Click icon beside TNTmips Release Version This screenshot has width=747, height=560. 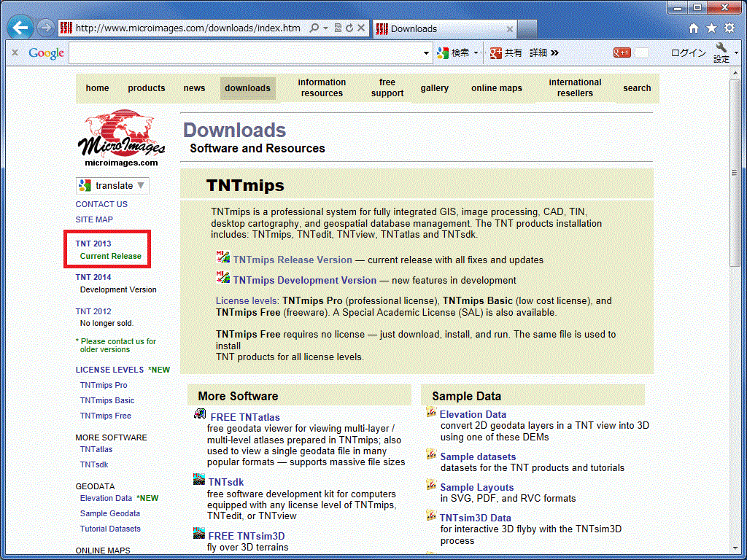coord(223,256)
